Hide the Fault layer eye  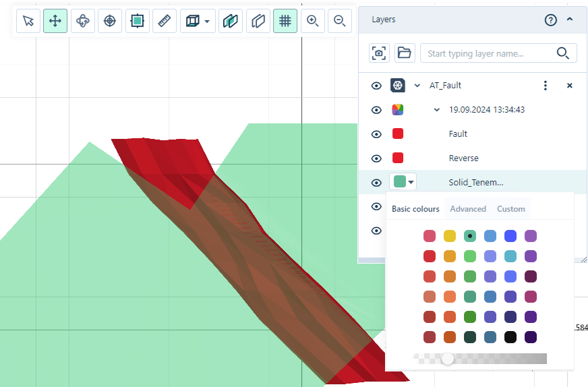[376, 134]
